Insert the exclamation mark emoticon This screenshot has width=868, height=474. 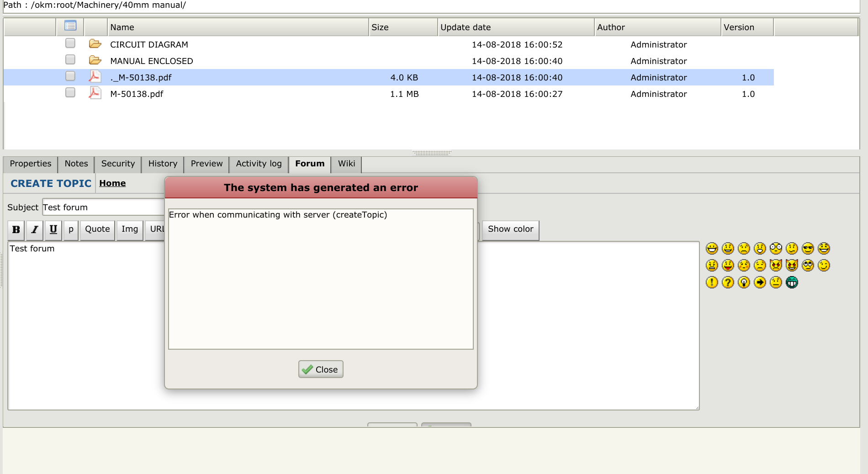coord(712,282)
